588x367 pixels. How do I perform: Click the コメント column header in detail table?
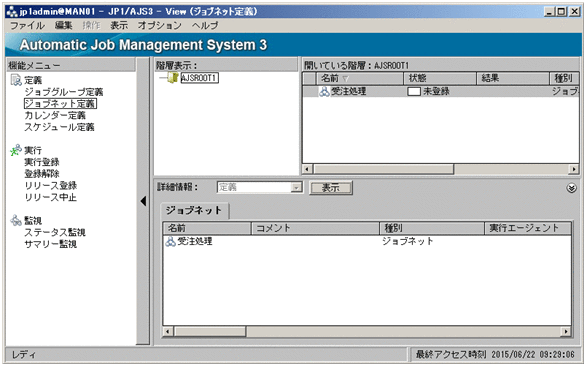click(315, 228)
